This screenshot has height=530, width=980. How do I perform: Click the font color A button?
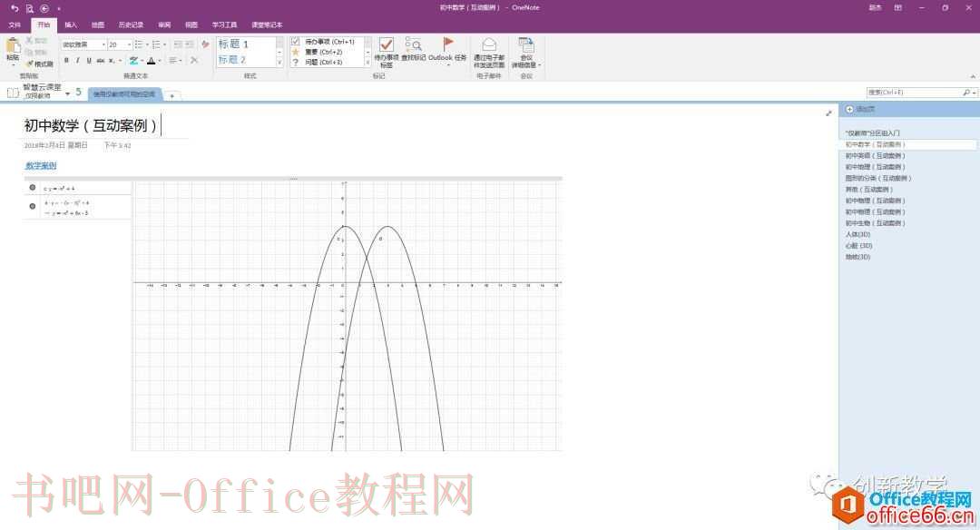pos(151,61)
